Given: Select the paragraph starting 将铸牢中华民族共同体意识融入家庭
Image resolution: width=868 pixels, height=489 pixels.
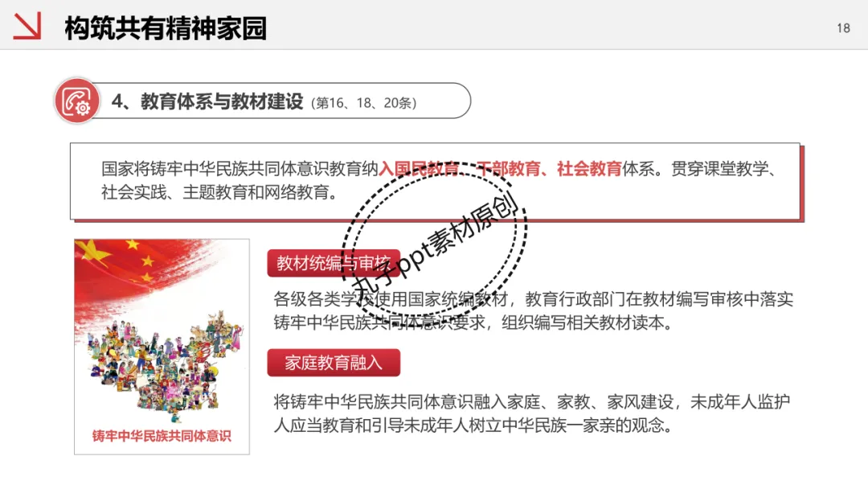Looking at the screenshot, I should coord(532,413).
